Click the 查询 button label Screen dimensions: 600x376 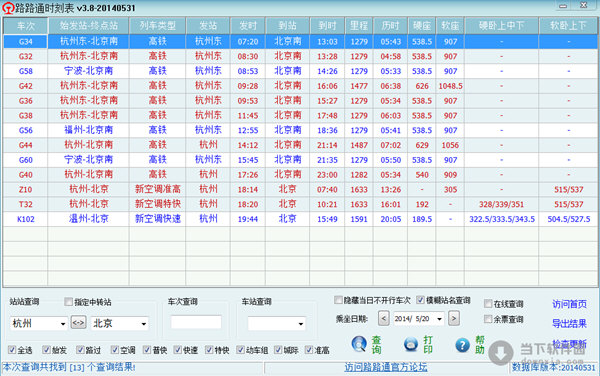pos(377,345)
